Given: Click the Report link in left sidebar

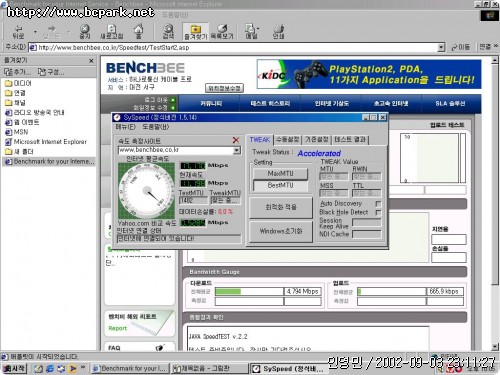Looking at the screenshot, I should pyautogui.click(x=118, y=328).
